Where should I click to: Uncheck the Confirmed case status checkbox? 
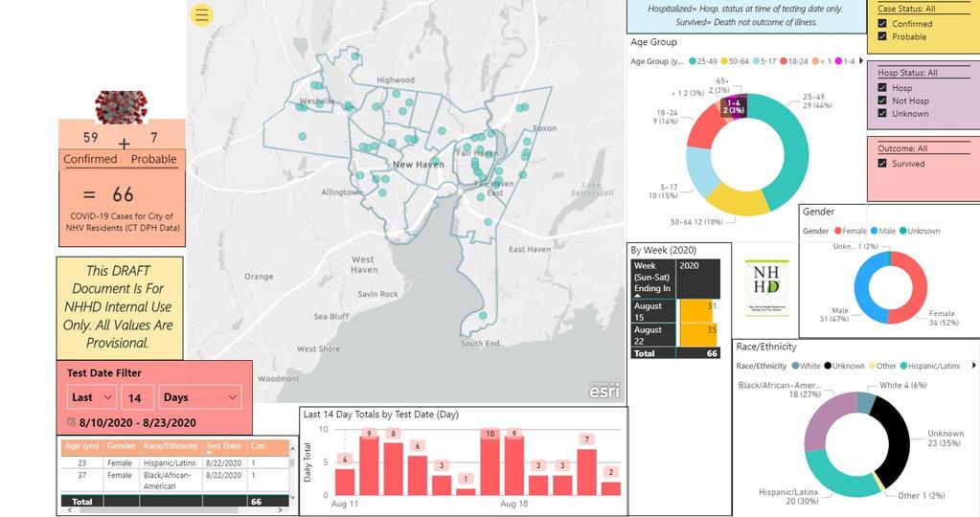[883, 24]
